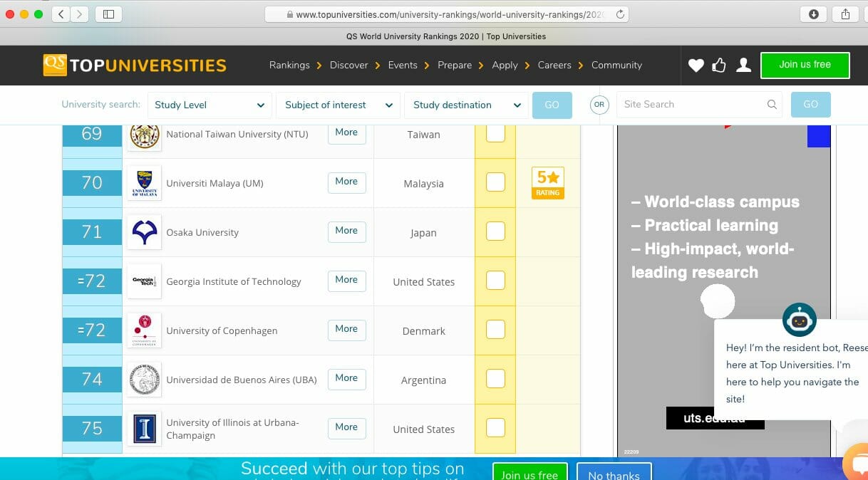Open Safari downloads icon
Image resolution: width=868 pixels, height=480 pixels.
[x=814, y=14]
